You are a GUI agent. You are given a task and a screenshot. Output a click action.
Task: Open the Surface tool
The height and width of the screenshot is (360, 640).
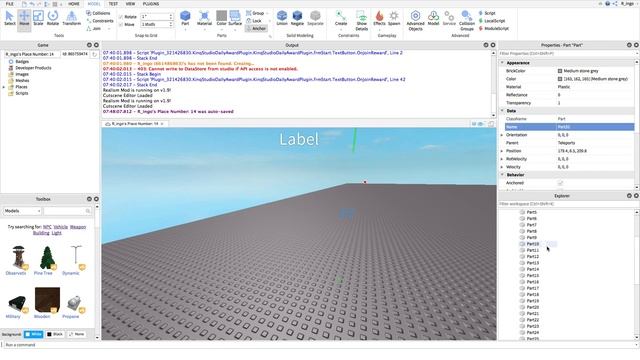[x=235, y=19]
